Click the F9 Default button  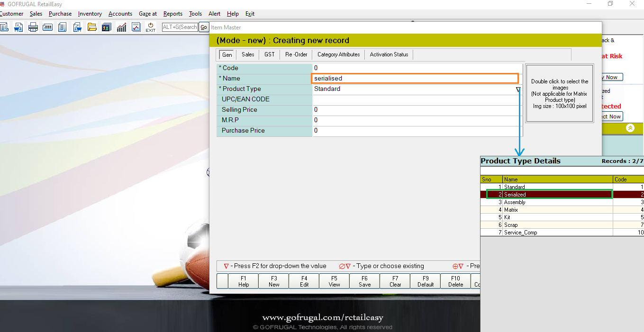tap(426, 281)
